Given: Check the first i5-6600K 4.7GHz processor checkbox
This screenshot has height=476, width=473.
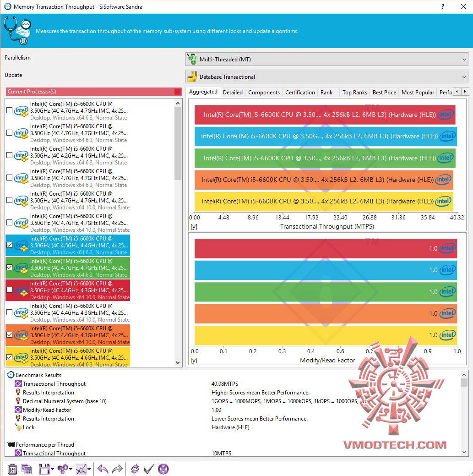Looking at the screenshot, I should [x=10, y=110].
